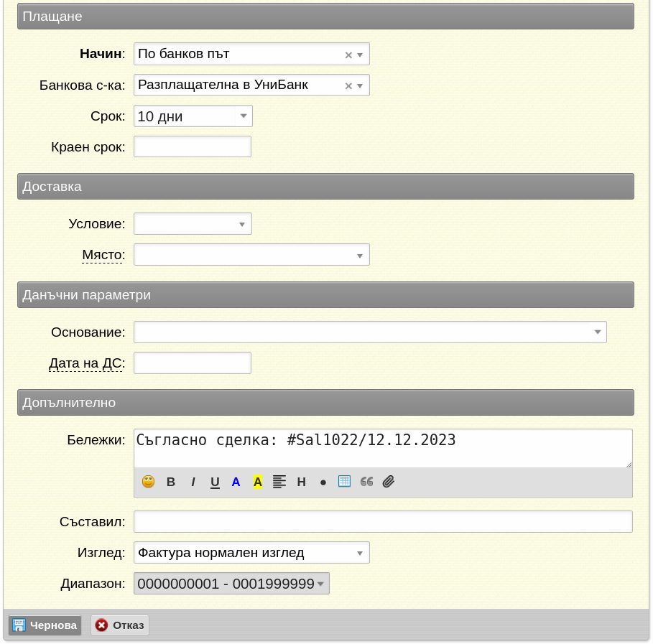
Task: Expand the Срок dropdown showing 10 дни
Action: [243, 116]
